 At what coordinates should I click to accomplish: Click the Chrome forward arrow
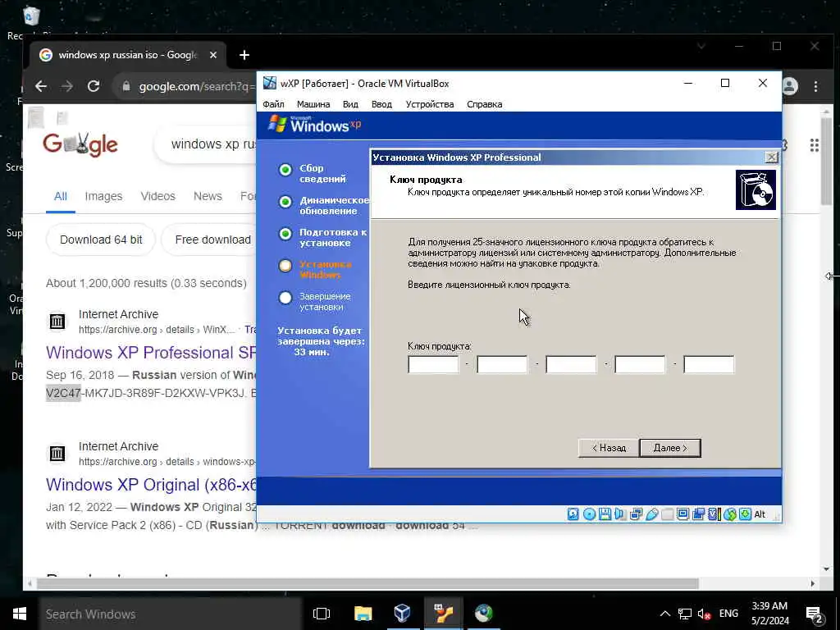67,86
